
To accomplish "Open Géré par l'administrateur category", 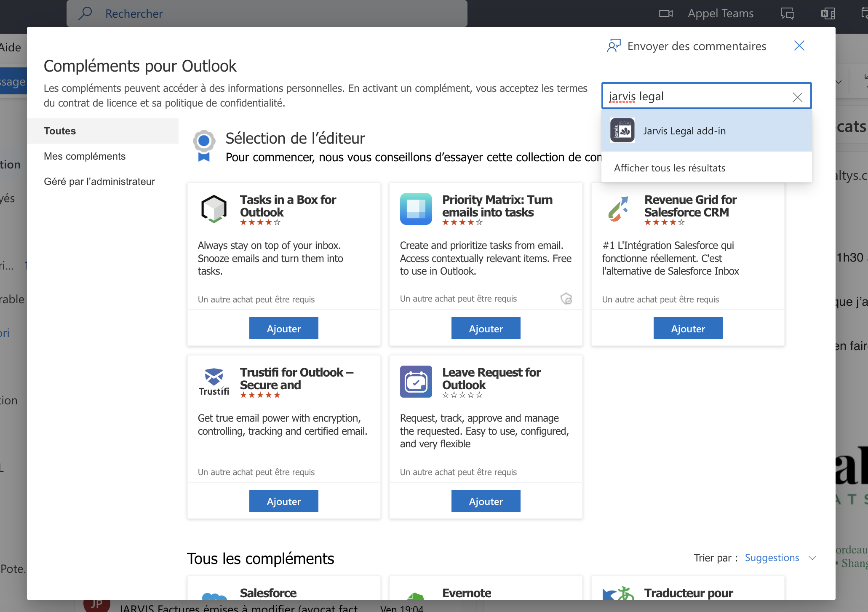I will pos(99,181).
